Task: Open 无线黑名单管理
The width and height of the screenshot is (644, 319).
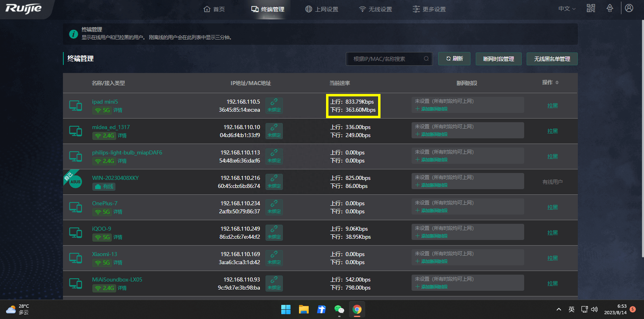Action: tap(552, 59)
